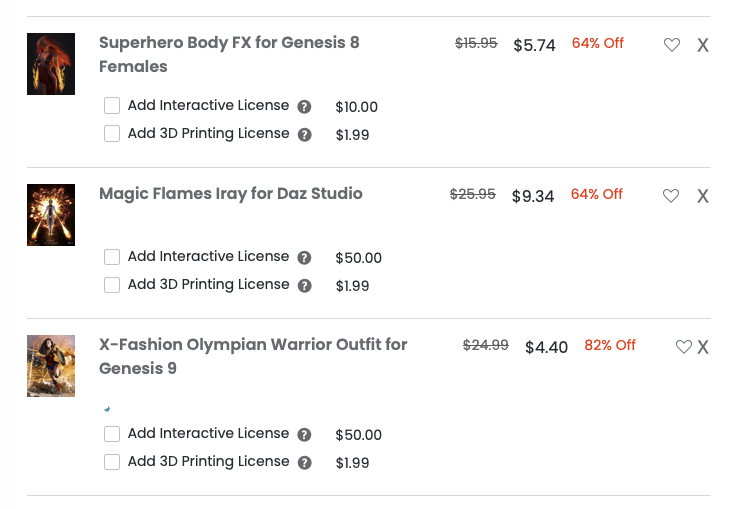Show 3D Printing License help for Superhero Body FX
The image size is (740, 509).
point(305,135)
